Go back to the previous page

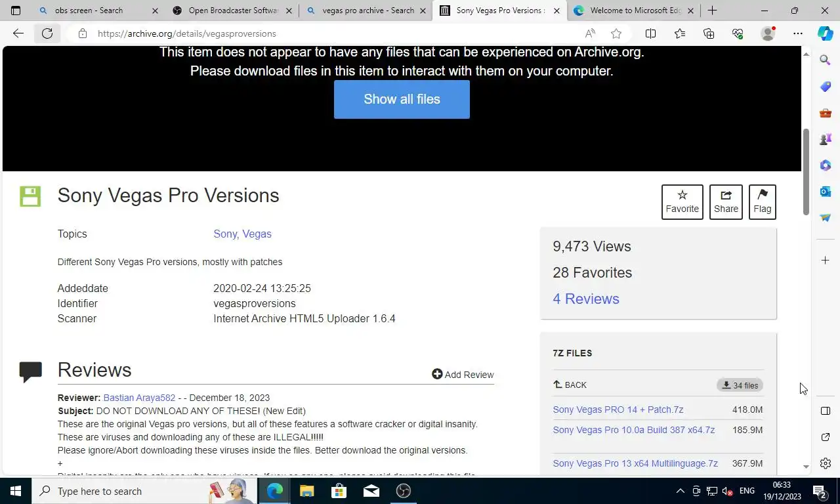pyautogui.click(x=18, y=33)
